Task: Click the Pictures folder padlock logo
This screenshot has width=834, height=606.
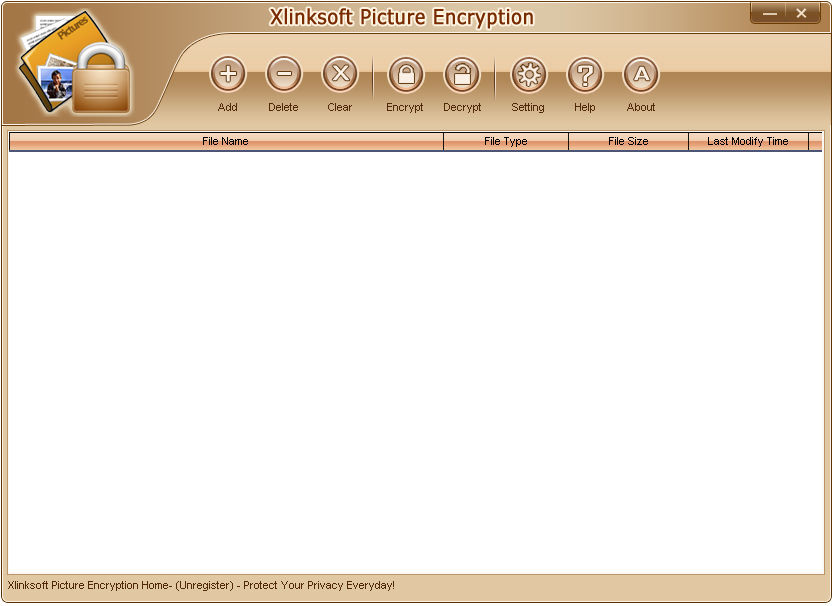Action: point(75,64)
